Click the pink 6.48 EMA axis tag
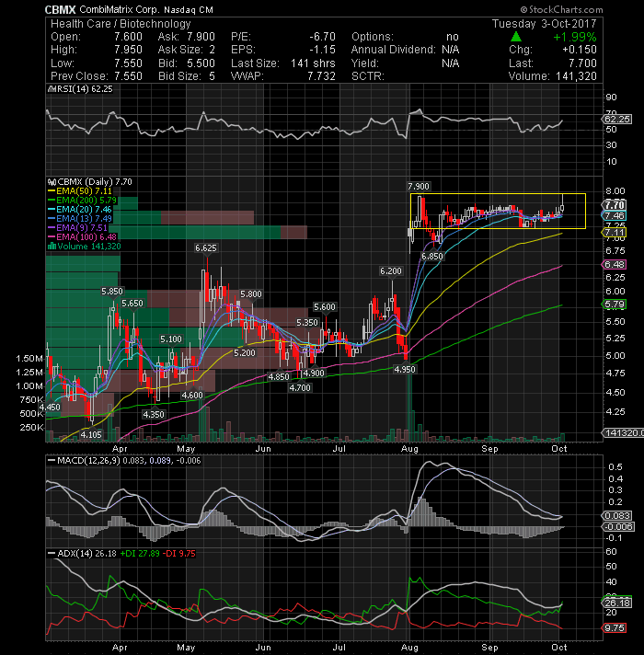 pyautogui.click(x=614, y=264)
